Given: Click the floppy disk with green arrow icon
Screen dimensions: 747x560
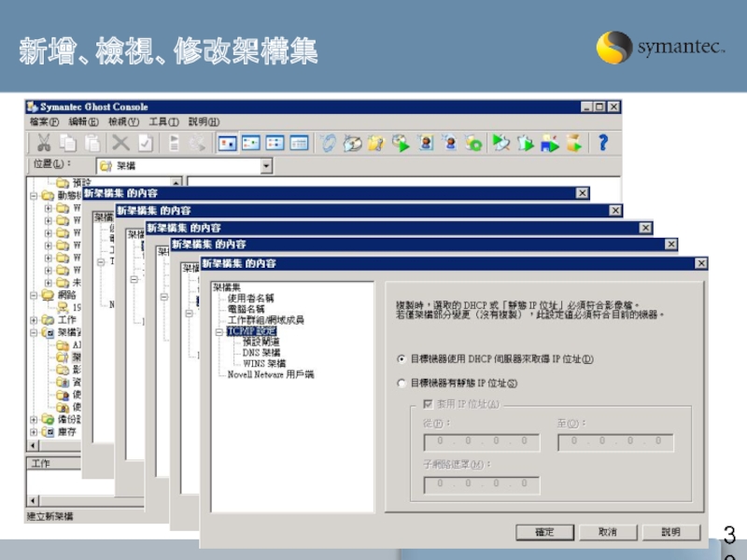Looking at the screenshot, I should point(550,143).
